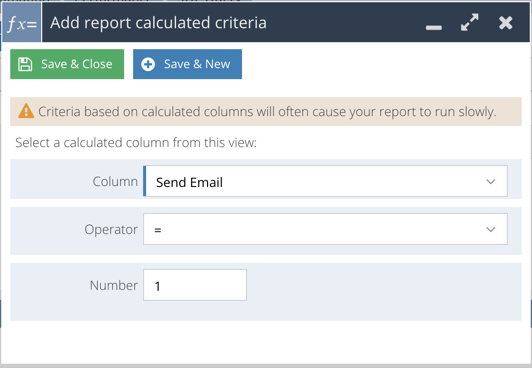Image resolution: width=532 pixels, height=368 pixels.
Task: Click the floppy disk save icon
Action: coord(25,64)
